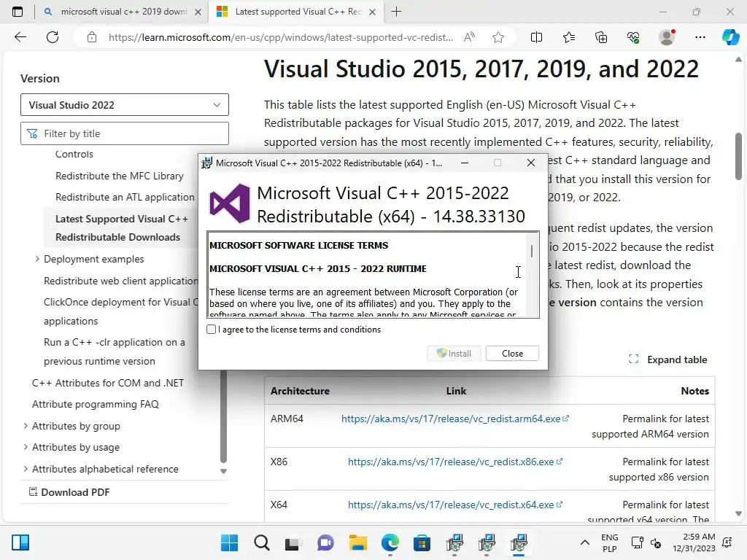Open the Collections icon in Edge toolbar
The width and height of the screenshot is (747, 560).
click(x=601, y=37)
